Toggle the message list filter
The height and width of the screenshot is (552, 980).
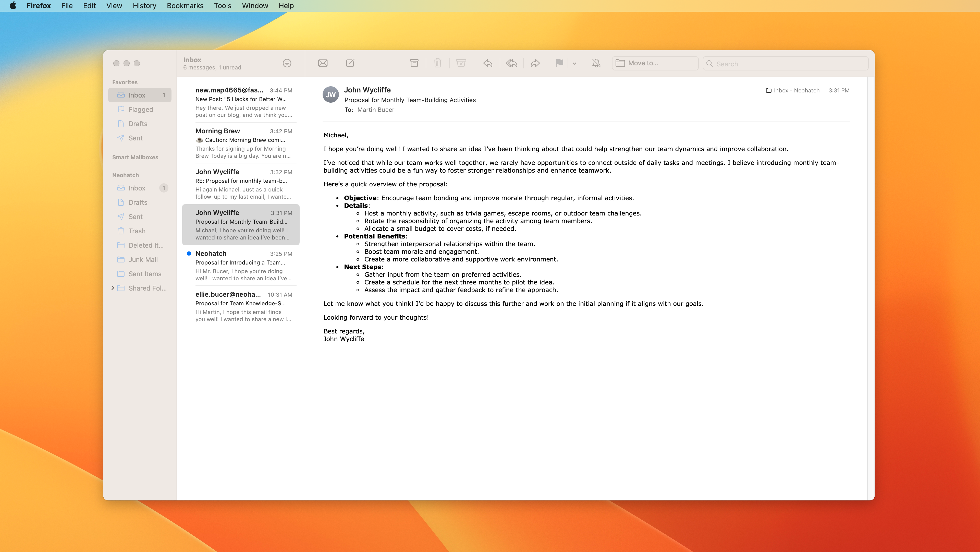(287, 63)
